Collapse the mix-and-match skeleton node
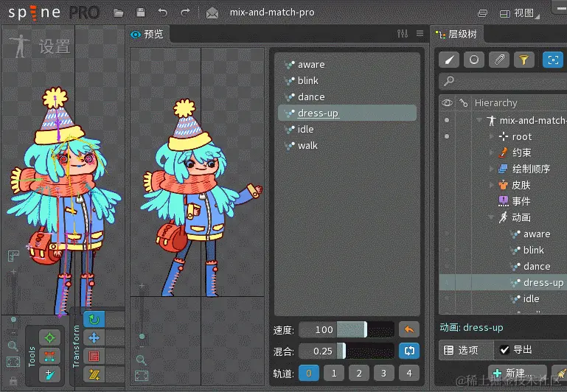567x392 pixels. [x=479, y=120]
